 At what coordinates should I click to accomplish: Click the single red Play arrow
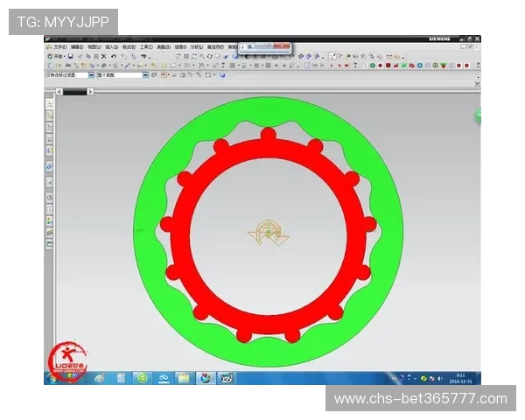pos(332,66)
